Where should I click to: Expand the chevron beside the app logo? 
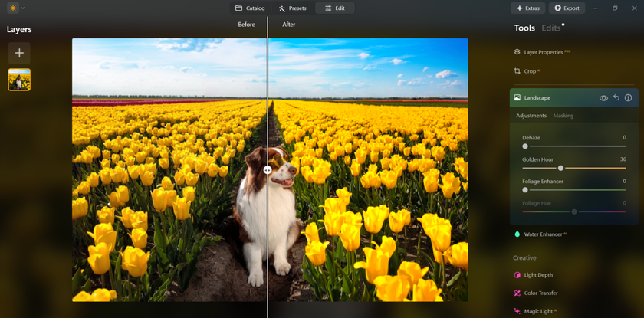click(x=22, y=8)
